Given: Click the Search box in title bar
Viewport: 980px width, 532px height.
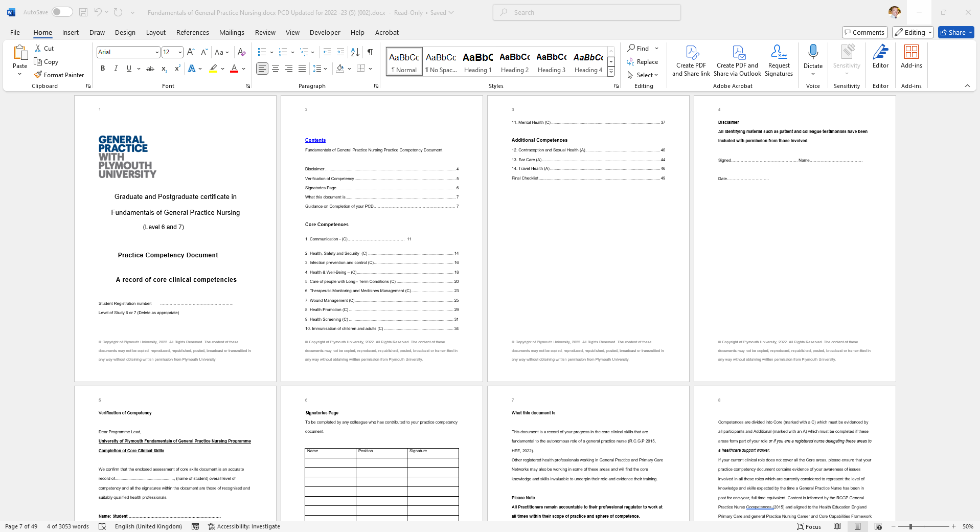Looking at the screenshot, I should click(587, 12).
